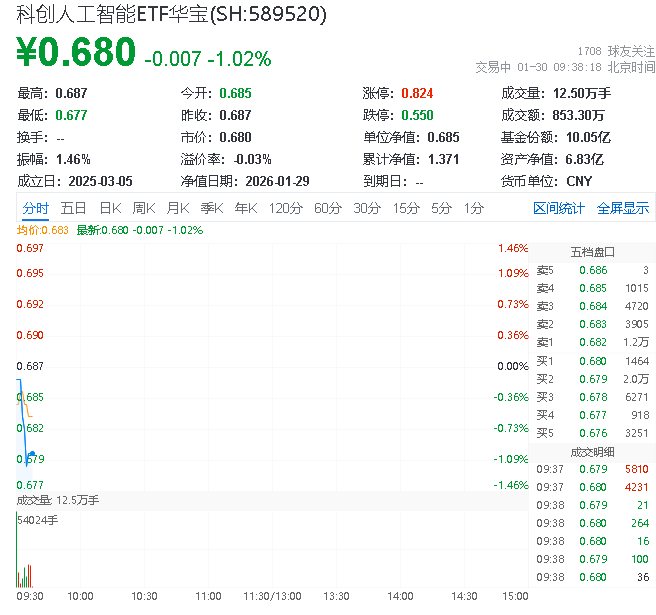
Task: Open the 日K chart tab
Action: click(x=110, y=208)
